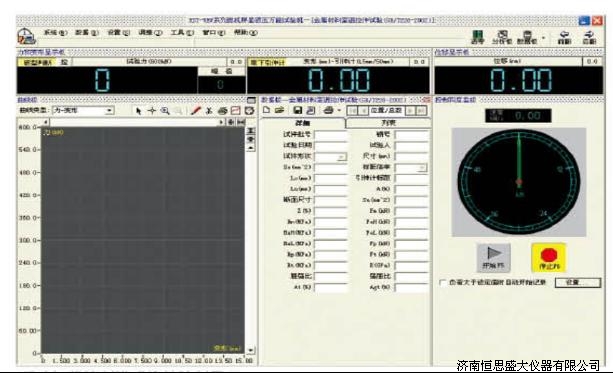Select the crosshair curve tool
Screen dimensions: 613x373
[x=152, y=111]
